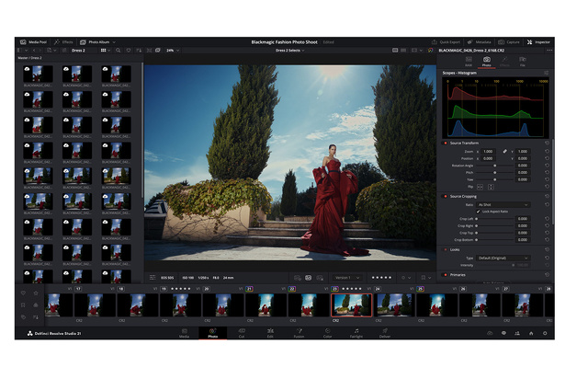
Task: Click the camera icon below the viewer
Action: pos(309,278)
